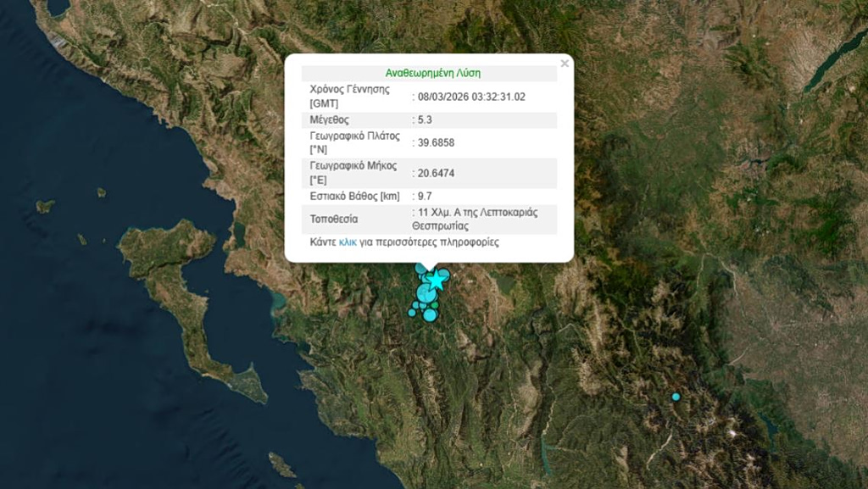The height and width of the screenshot is (489, 868).
Task: Select the green marker below the largest circle
Action: pos(435,305)
